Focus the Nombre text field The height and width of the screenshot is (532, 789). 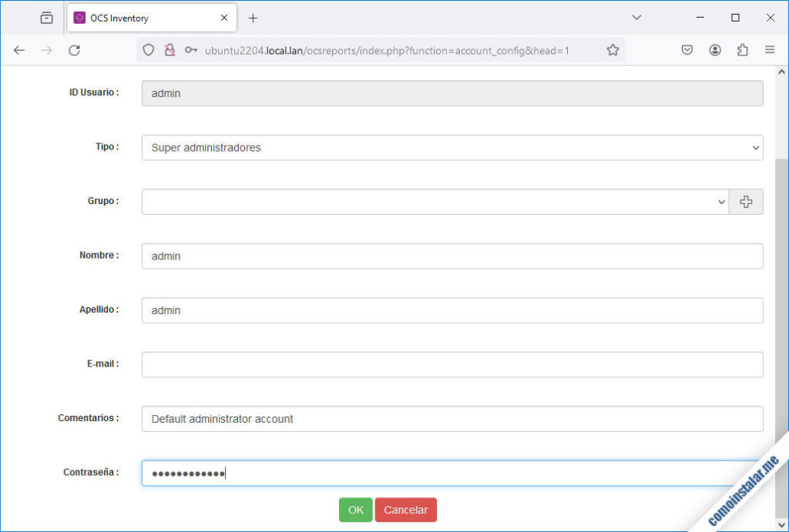[x=452, y=256]
